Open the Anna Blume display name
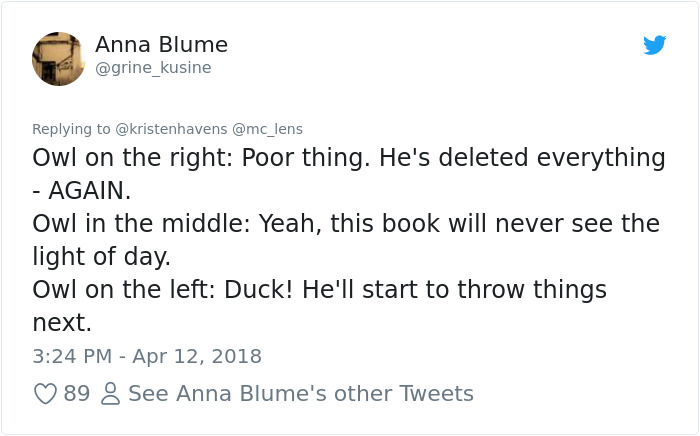 click(161, 45)
